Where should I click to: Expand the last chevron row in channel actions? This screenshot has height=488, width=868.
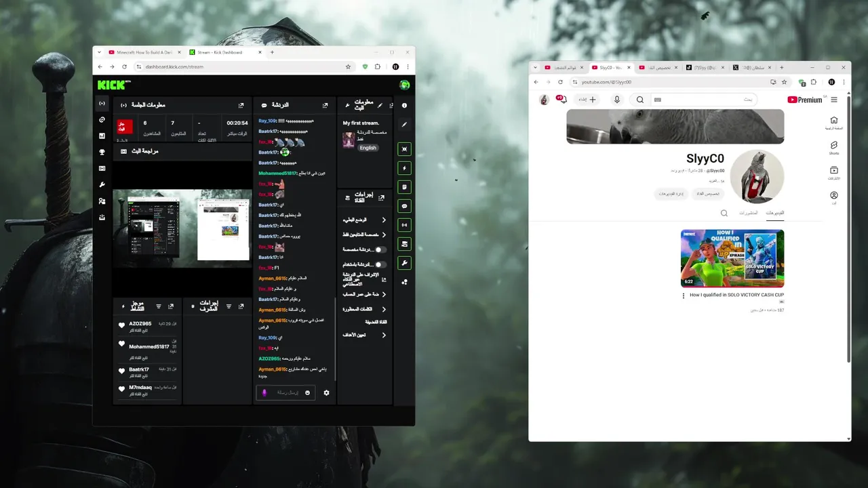click(384, 335)
